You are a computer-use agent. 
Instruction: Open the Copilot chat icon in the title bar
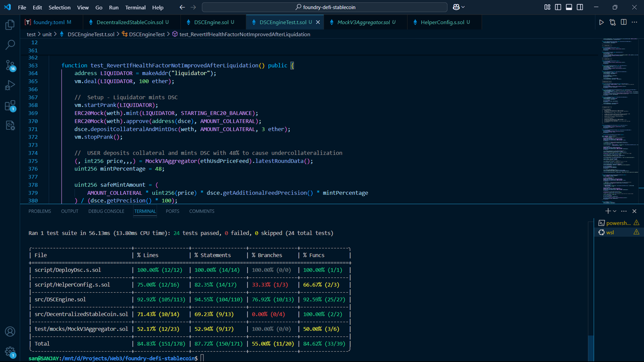point(456,8)
